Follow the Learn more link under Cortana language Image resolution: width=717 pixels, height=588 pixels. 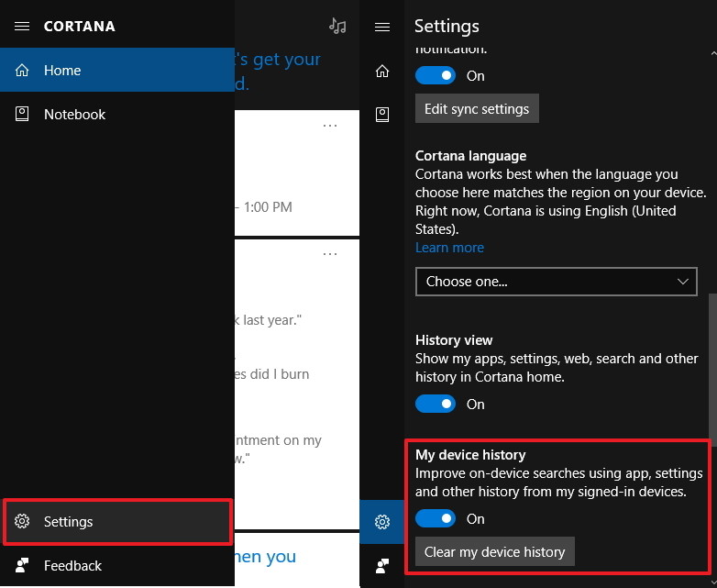(x=449, y=248)
